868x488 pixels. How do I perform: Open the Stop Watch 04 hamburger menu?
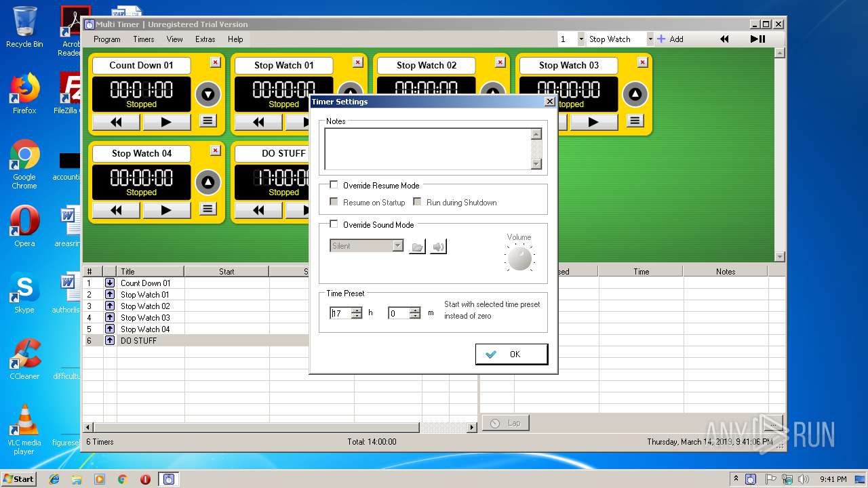tap(208, 209)
